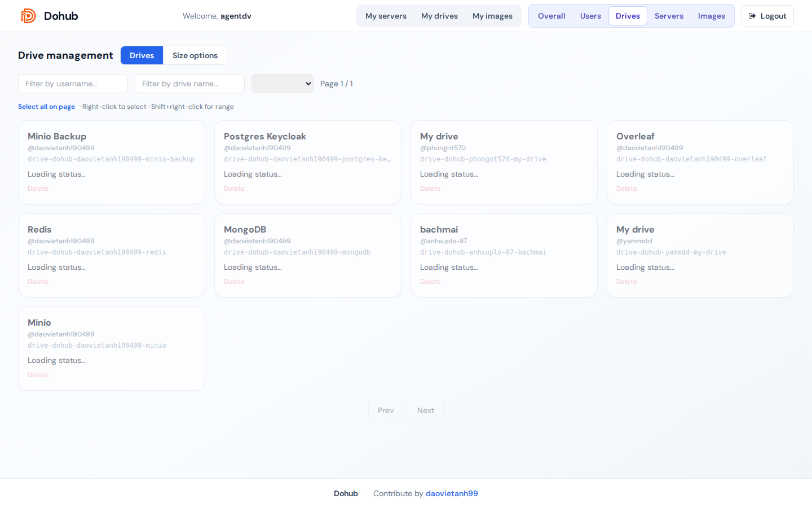The height and width of the screenshot is (508, 812).
Task: Focus the Filter by username field
Action: click(x=73, y=84)
